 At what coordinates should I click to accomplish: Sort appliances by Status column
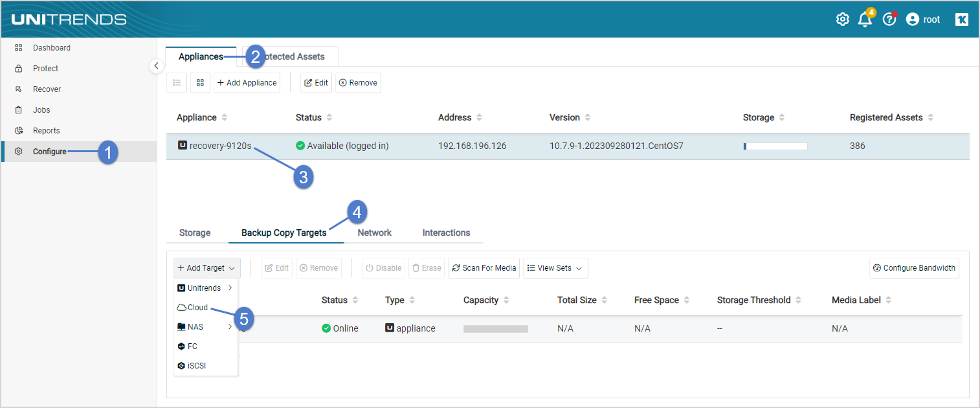click(329, 118)
